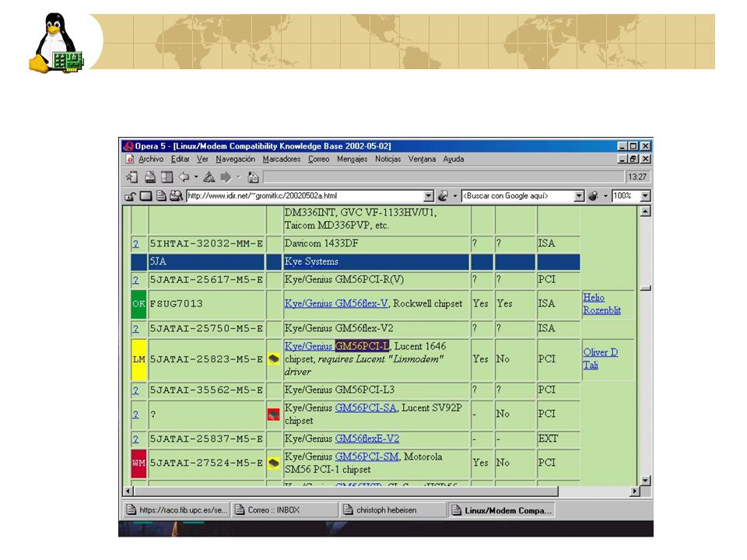This screenshot has width=747, height=560.
Task: Open the Oliver D Tali contributor link
Action: [600, 359]
